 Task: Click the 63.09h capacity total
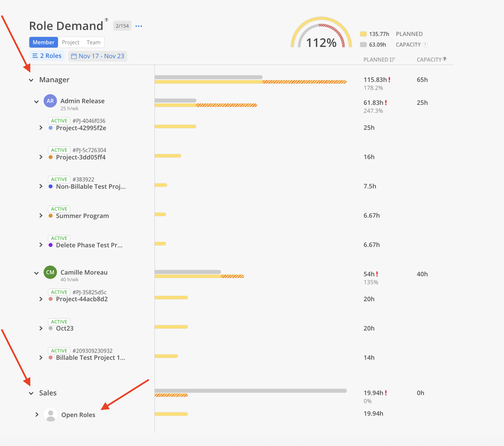click(x=378, y=45)
